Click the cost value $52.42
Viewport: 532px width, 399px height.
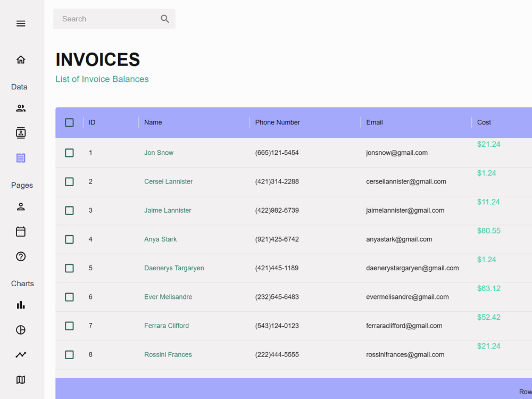tap(488, 317)
